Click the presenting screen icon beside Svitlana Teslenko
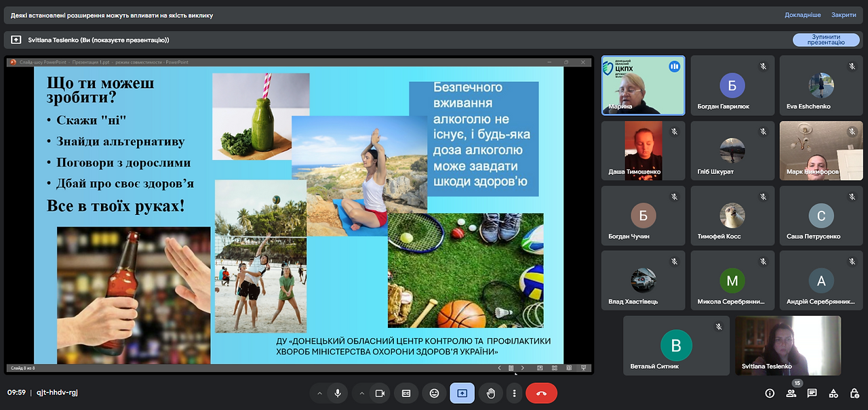Image resolution: width=868 pixels, height=410 pixels. click(16, 40)
